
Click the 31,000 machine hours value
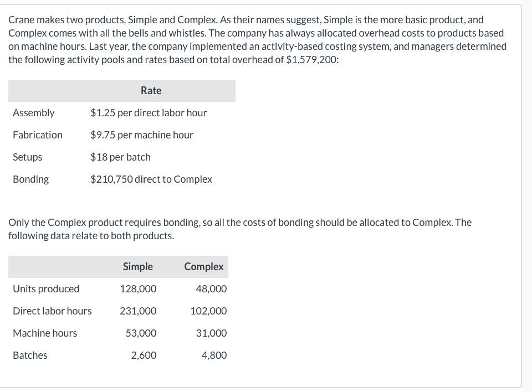click(x=211, y=333)
